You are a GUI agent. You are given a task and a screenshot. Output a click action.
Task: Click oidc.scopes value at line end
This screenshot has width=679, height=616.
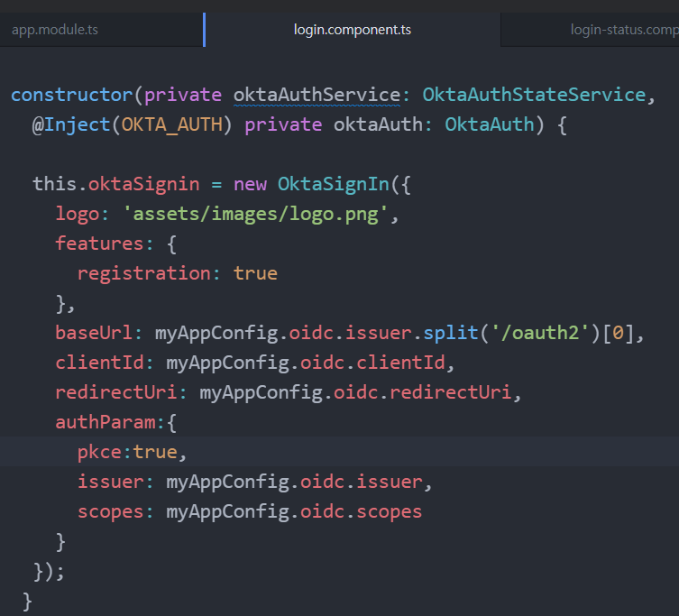(362, 511)
